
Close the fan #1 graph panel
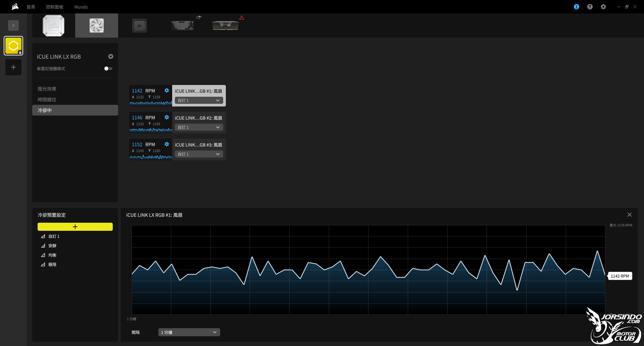point(630,215)
